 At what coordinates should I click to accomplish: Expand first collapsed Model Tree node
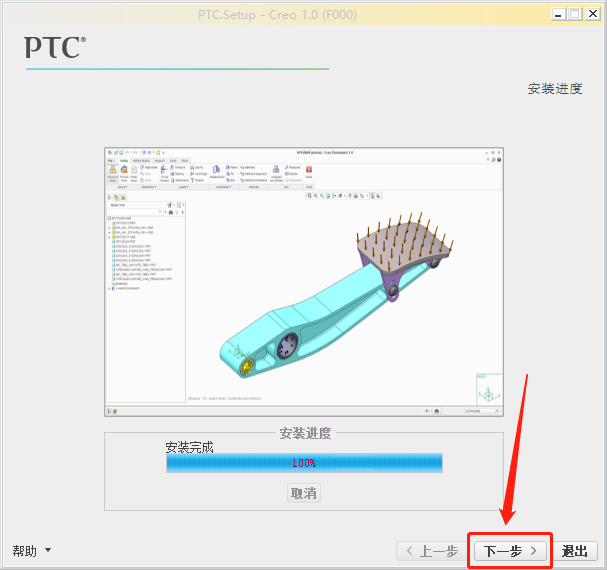tap(110, 228)
